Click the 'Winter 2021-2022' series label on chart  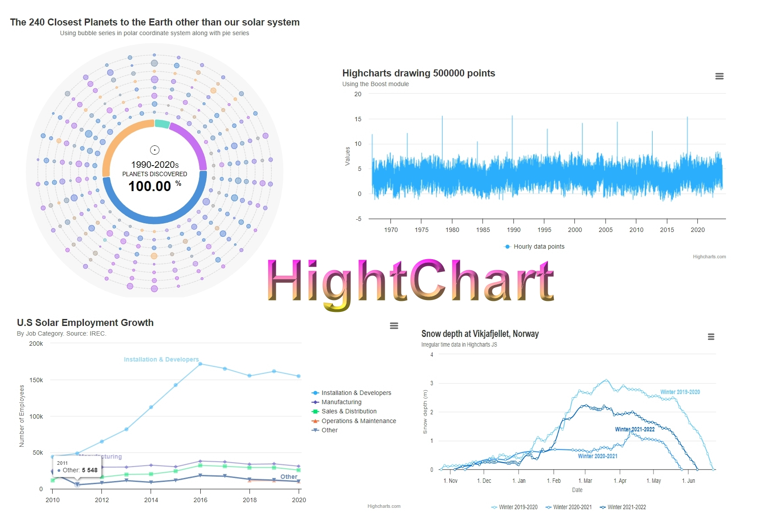click(635, 429)
